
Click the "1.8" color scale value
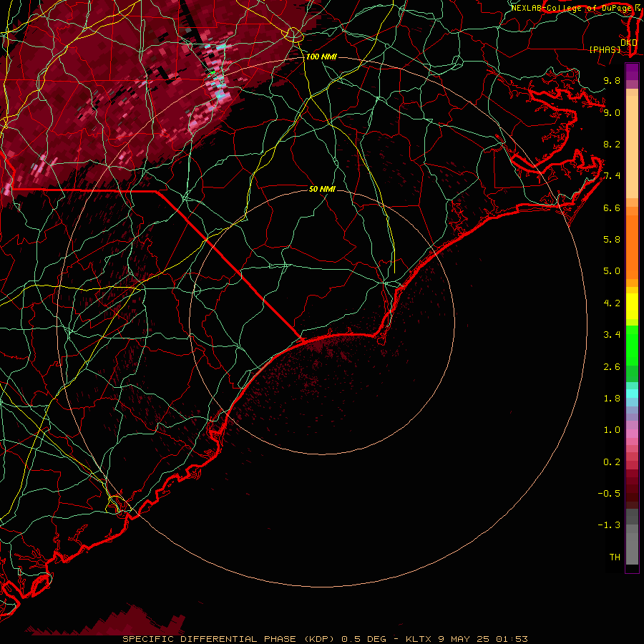tap(612, 399)
